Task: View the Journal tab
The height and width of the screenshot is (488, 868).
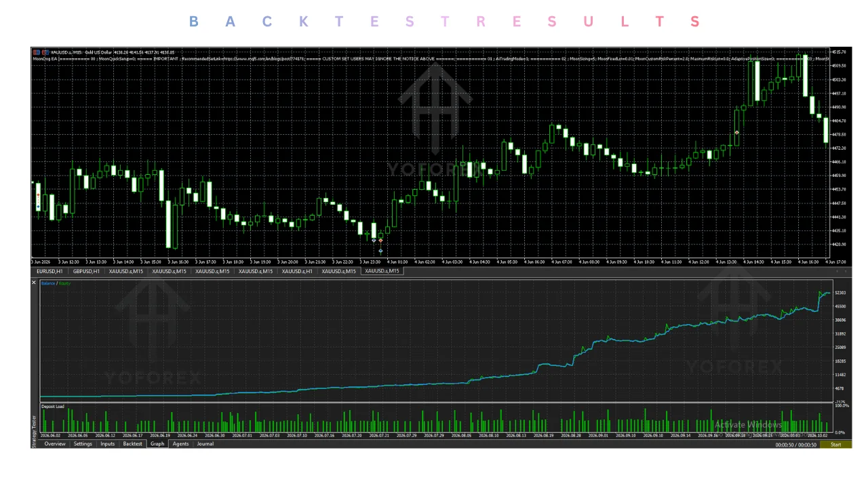Action: [x=205, y=444]
